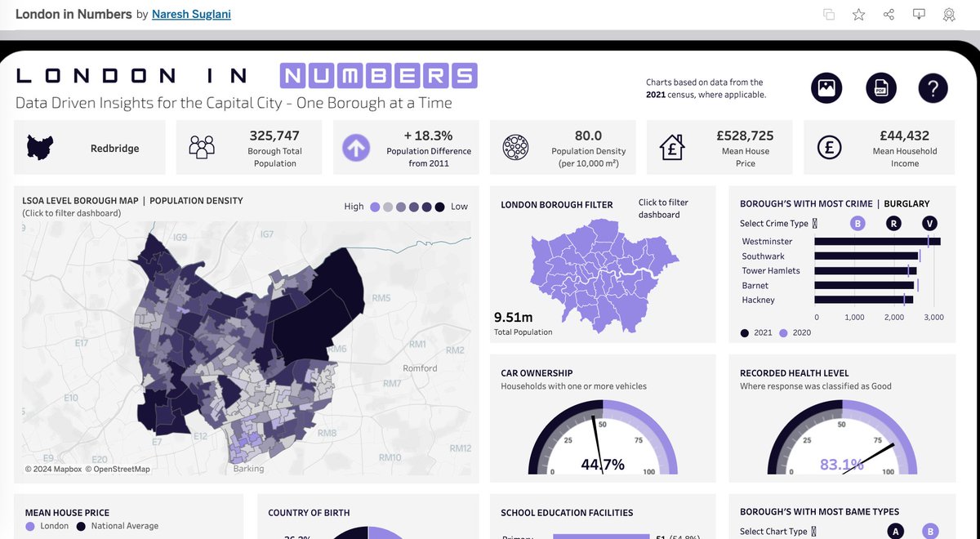The image size is (980, 539).
Task: Click the £44,432 household income value
Action: (x=904, y=136)
